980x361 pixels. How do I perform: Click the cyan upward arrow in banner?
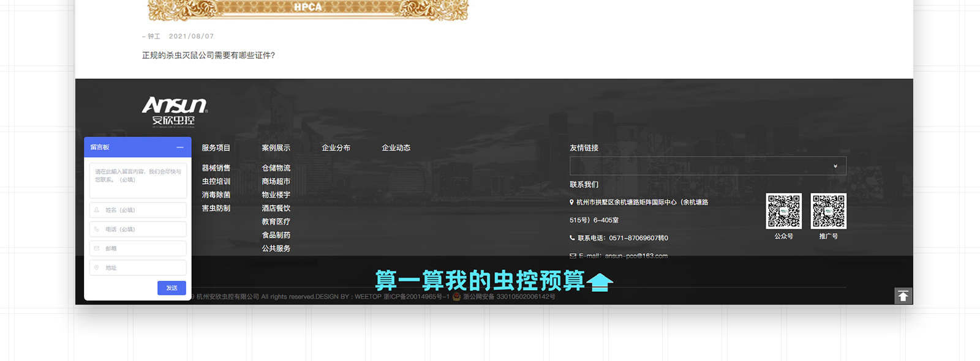pyautogui.click(x=600, y=282)
